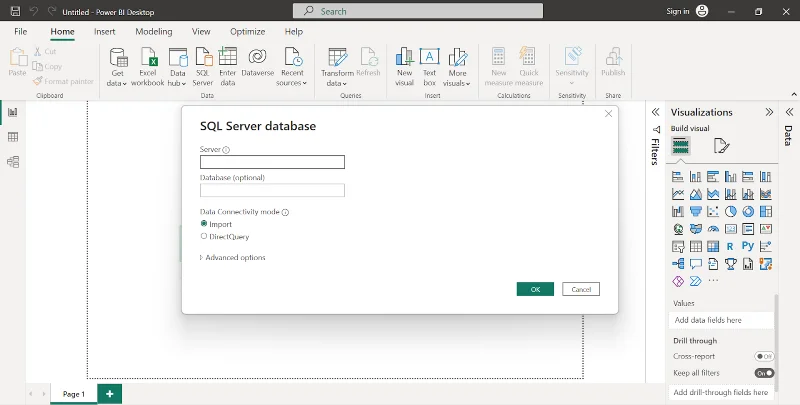Open the File menu

coord(20,32)
